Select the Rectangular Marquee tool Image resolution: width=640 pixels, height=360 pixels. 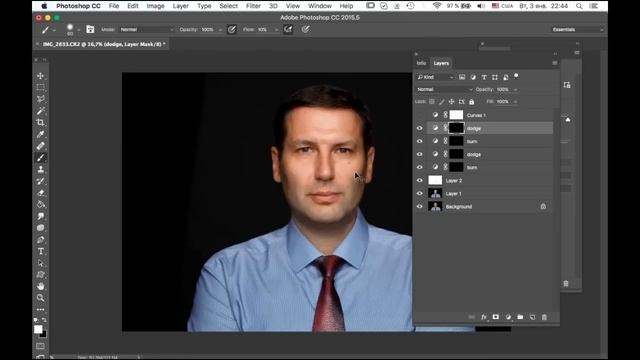(40, 87)
